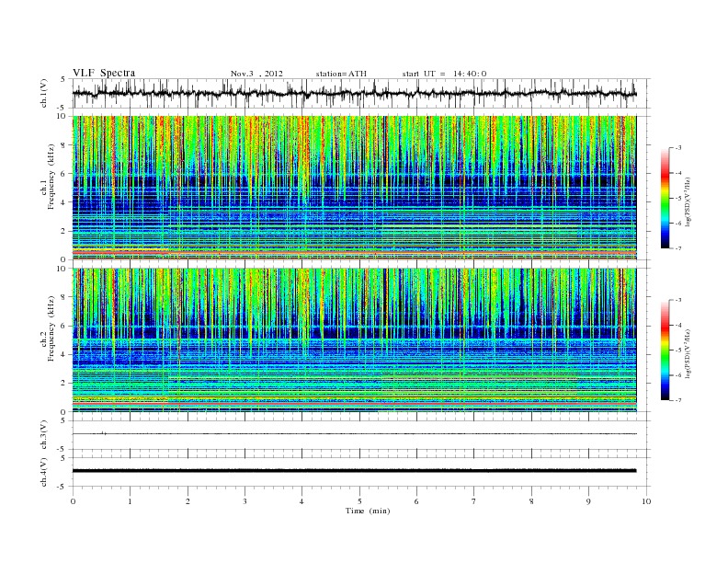Image resolution: width=728 pixels, height=563 pixels.
Task: Click the "-5" label on ch.1 colorbar
Action: pyautogui.click(x=678, y=199)
